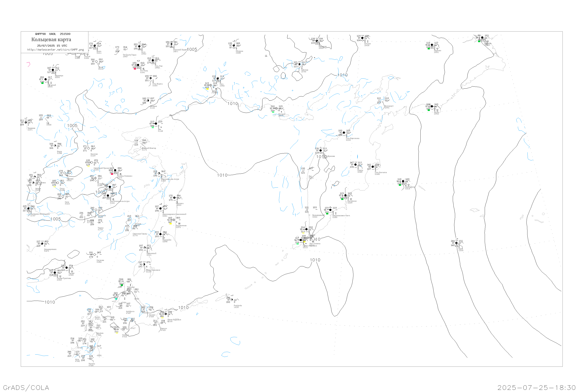This screenshot has height=392, width=588.
Task: Click the 'Кольцевая карта' map title
Action: [51, 40]
